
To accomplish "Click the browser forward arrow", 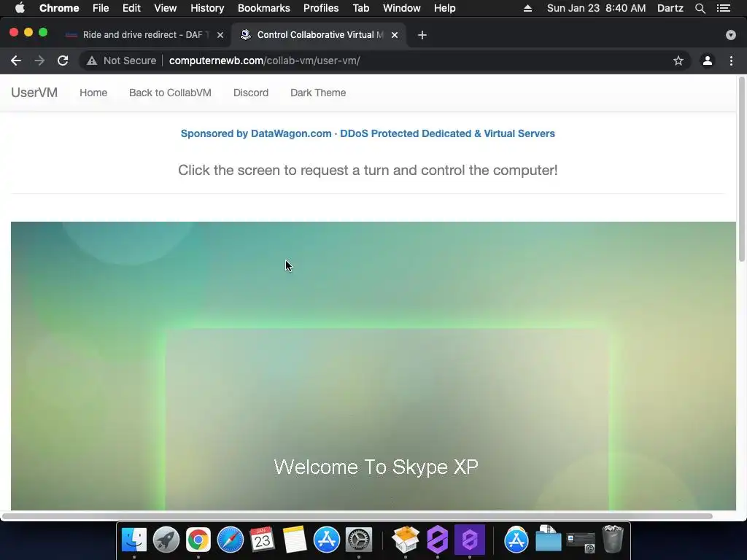I will (x=39, y=61).
